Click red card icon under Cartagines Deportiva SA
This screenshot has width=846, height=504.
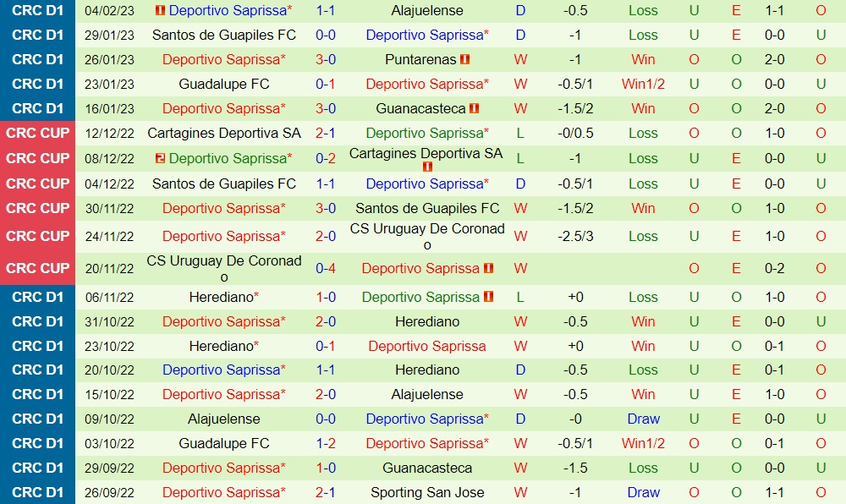pos(427,167)
